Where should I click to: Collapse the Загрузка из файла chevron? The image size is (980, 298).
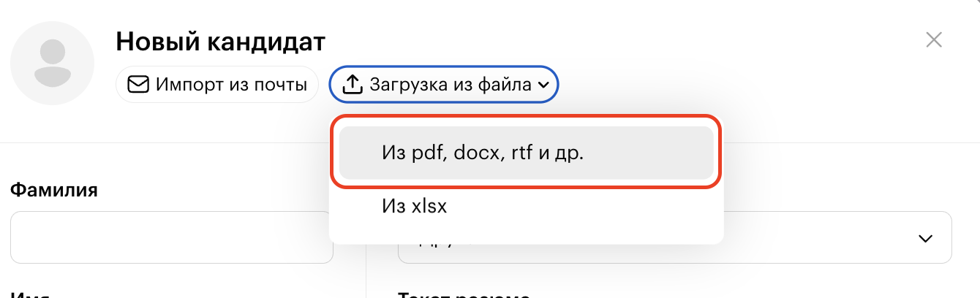(543, 85)
